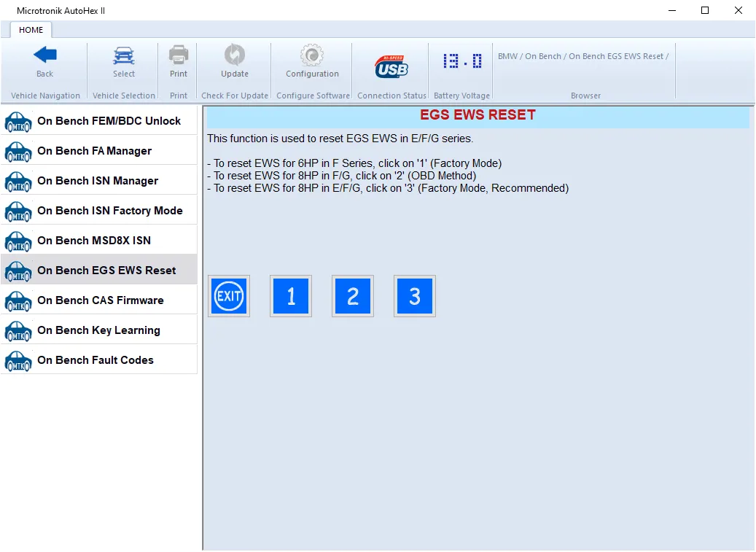Viewport: 756px width, 552px height.
Task: Click the Print printer icon
Action: [x=179, y=55]
